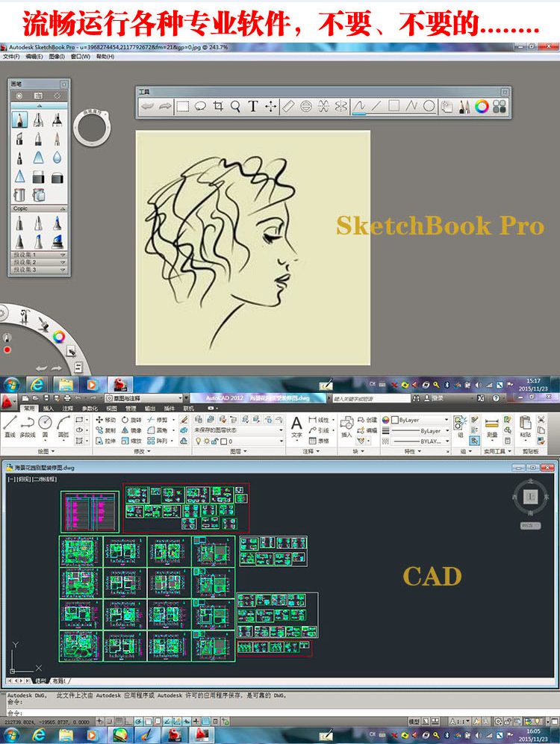Select the Zoom magnifier tool in SketchBook
Viewport: 560px width, 744px height.
pyautogui.click(x=235, y=106)
